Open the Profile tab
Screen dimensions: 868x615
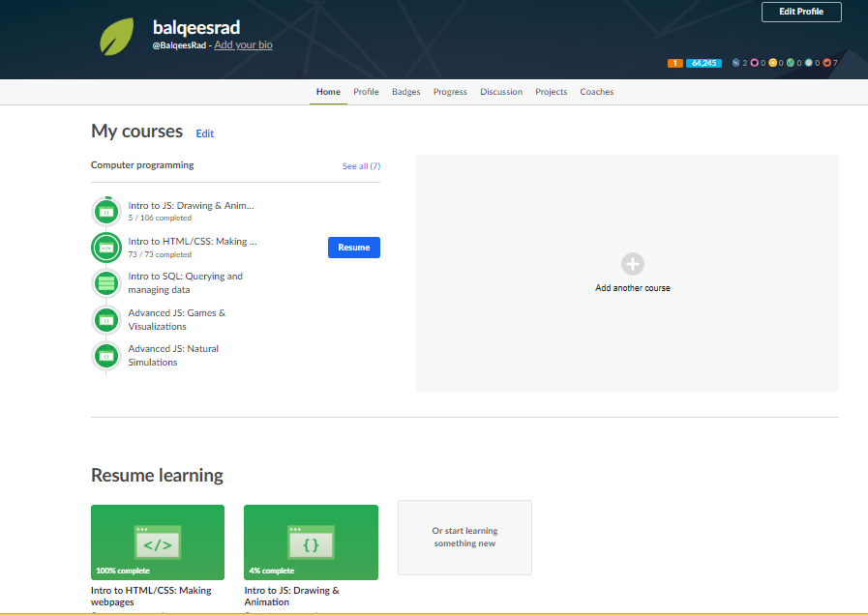pyautogui.click(x=366, y=92)
